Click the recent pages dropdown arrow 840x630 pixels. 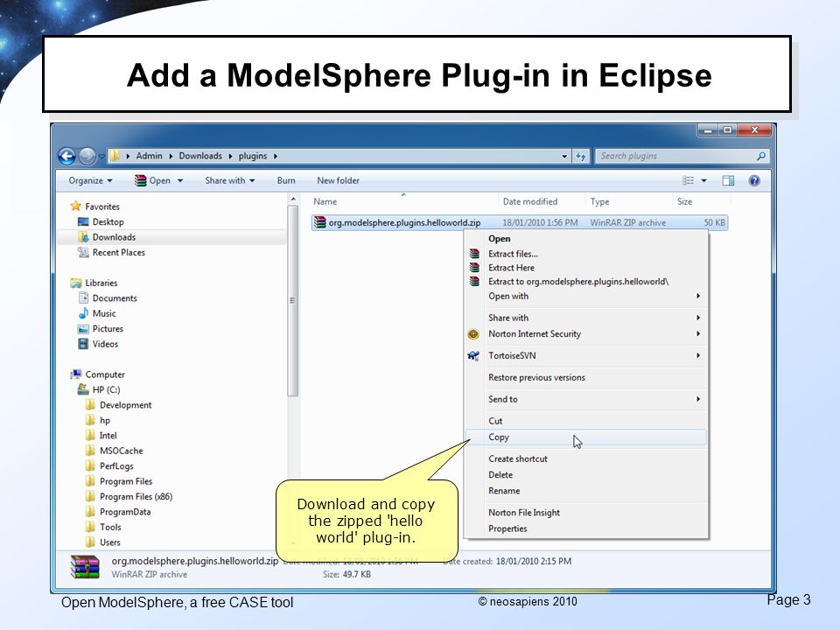pos(101,157)
